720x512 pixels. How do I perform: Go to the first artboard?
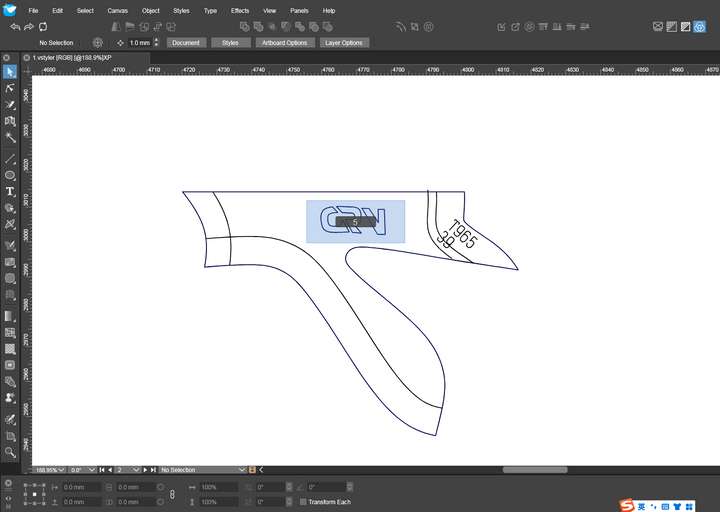click(x=102, y=470)
